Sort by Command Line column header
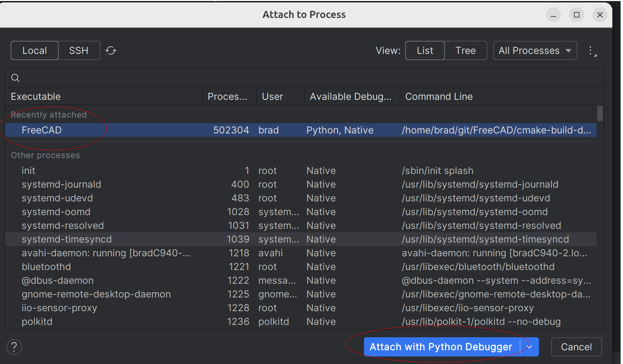This screenshot has width=623, height=364. pyautogui.click(x=438, y=96)
